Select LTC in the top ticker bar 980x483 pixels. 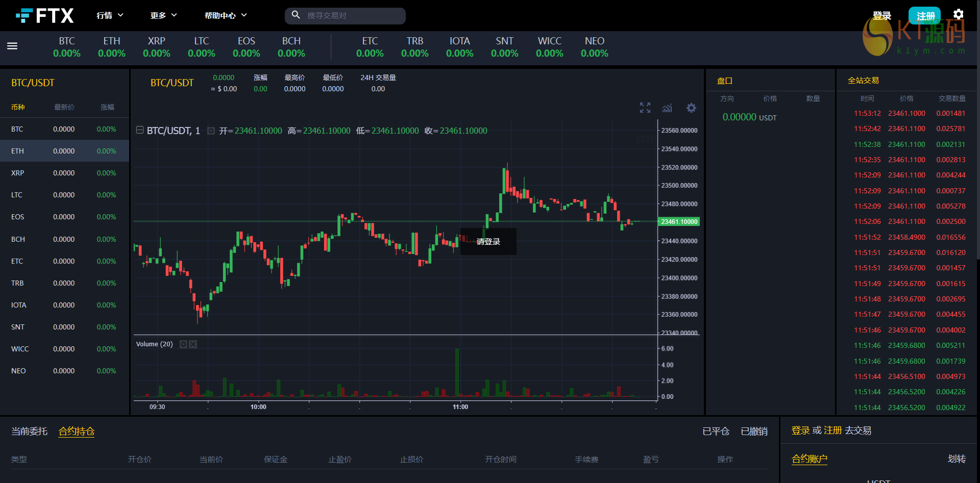pyautogui.click(x=202, y=47)
